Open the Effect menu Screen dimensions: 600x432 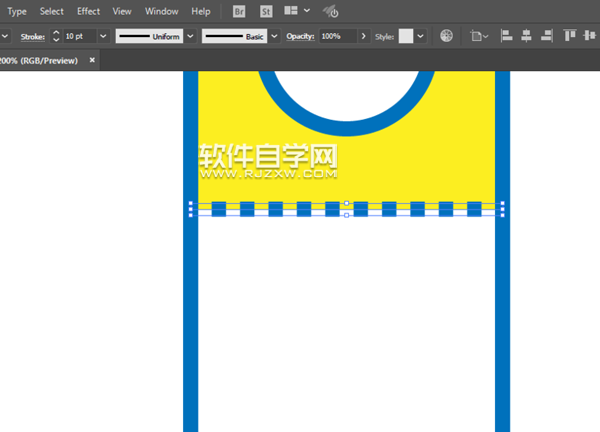(88, 11)
